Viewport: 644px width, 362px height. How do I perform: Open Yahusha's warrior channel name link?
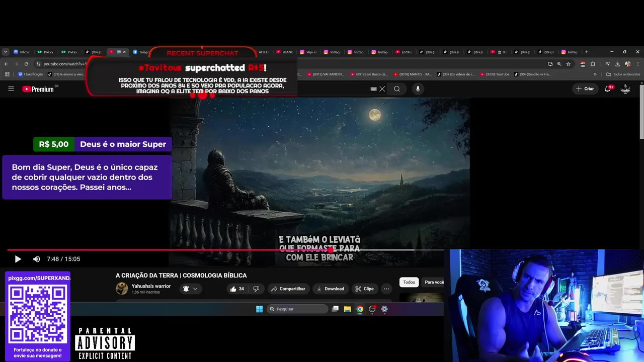tap(151, 286)
